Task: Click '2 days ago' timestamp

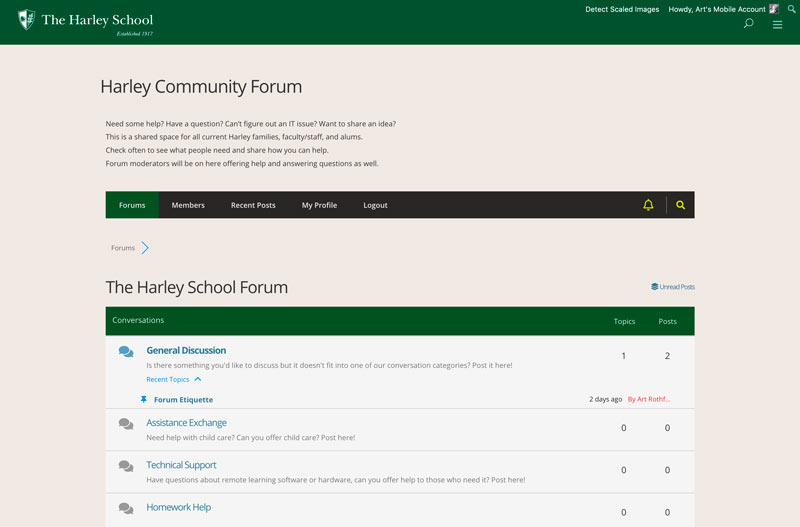Action: coord(606,399)
